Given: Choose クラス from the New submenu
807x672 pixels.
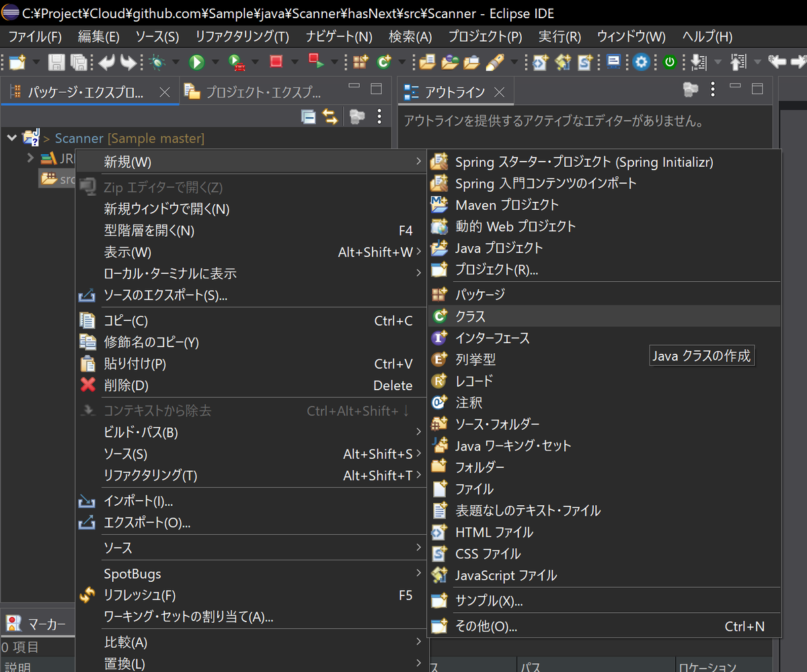Looking at the screenshot, I should pyautogui.click(x=604, y=315).
